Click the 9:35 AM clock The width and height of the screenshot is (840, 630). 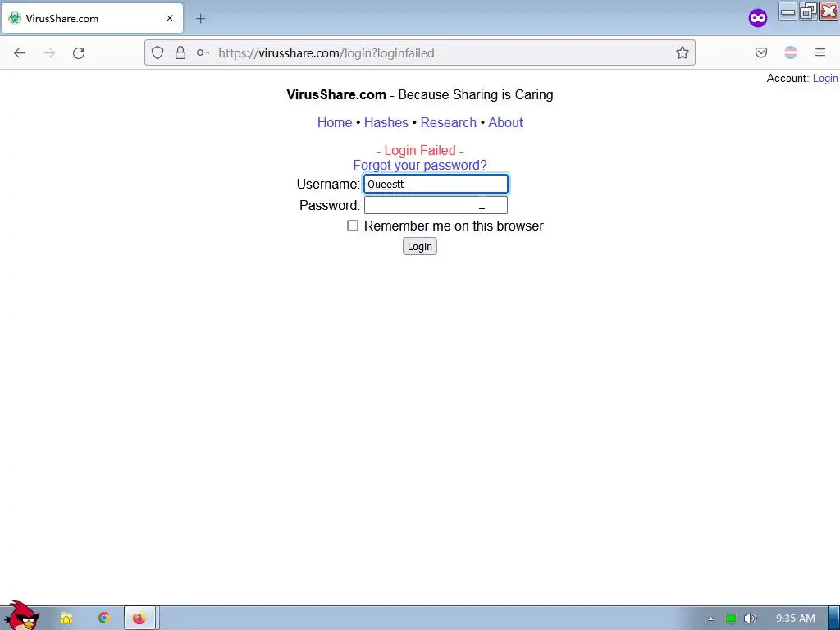pyautogui.click(x=795, y=619)
